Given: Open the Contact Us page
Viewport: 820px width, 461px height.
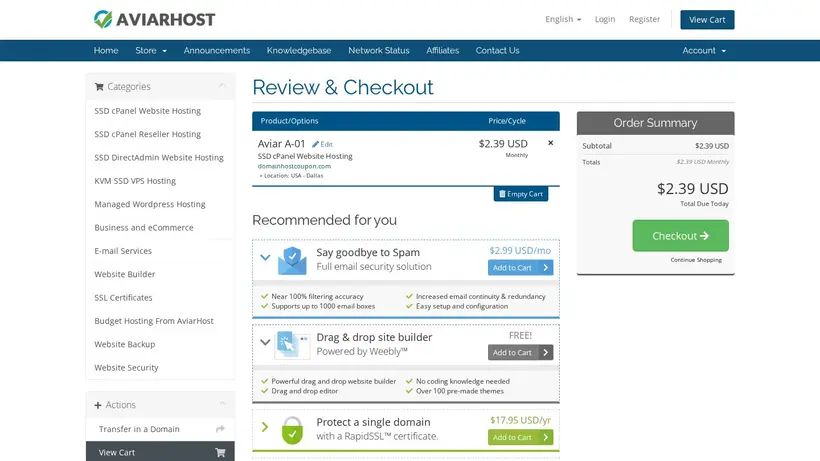Looking at the screenshot, I should 497,51.
